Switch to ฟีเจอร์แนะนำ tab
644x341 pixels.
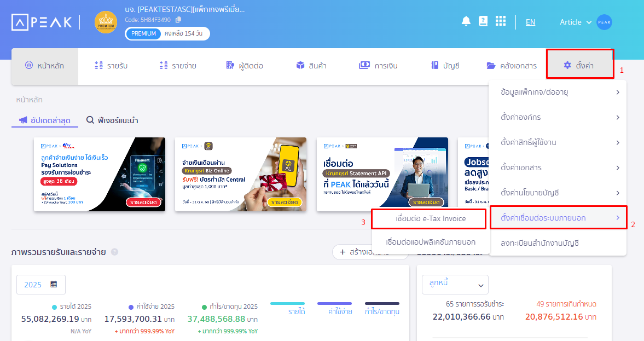[x=112, y=120]
